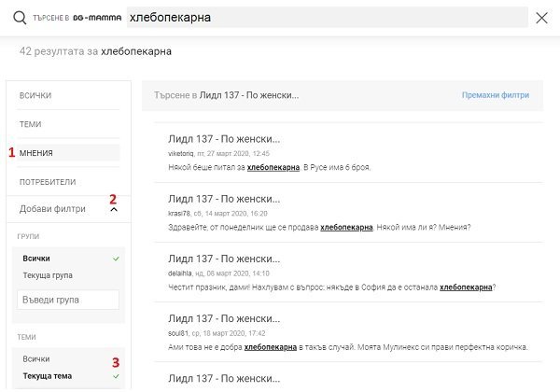Click the Премахни филтри link
Viewport: 560px width, 392px height.
(496, 95)
